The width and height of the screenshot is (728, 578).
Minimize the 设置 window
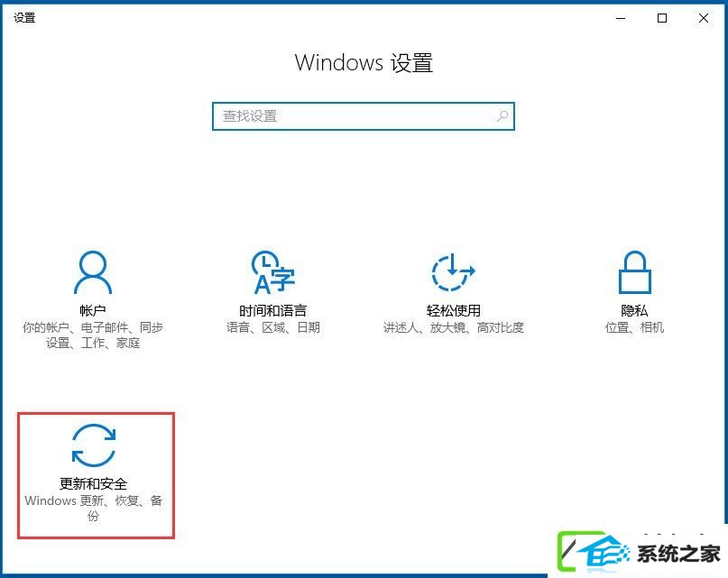(x=621, y=18)
